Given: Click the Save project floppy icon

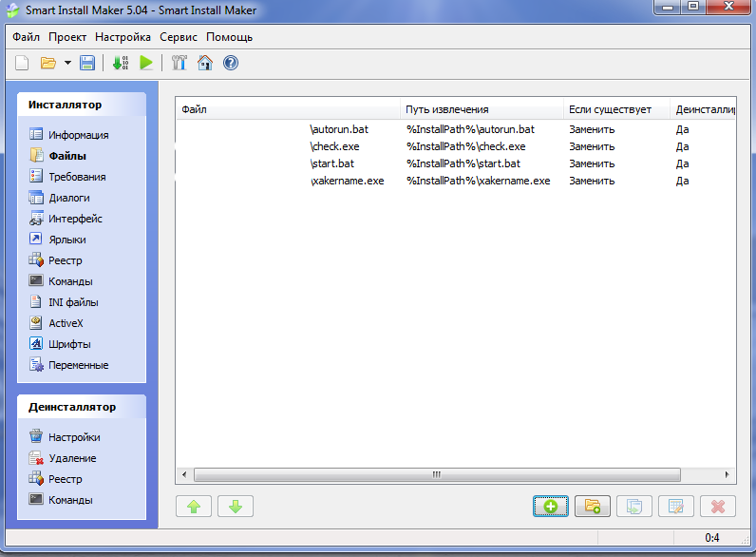Looking at the screenshot, I should pos(87,63).
